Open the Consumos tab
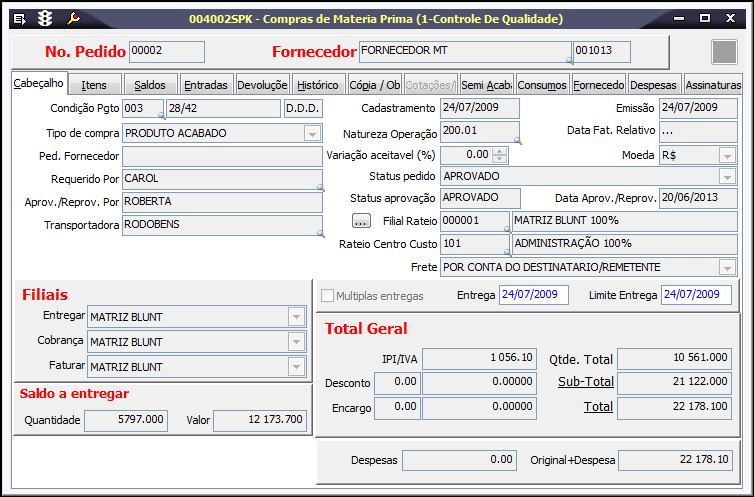This screenshot has height=497, width=754. coord(542,85)
